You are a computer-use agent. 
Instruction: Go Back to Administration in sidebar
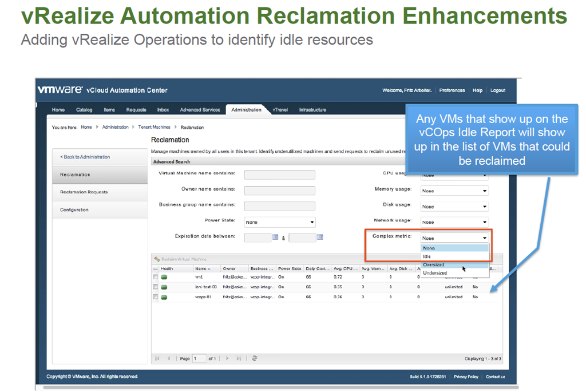pos(100,157)
